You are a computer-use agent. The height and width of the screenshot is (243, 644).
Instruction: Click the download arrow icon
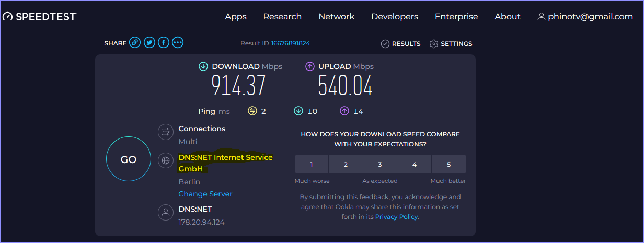click(203, 66)
